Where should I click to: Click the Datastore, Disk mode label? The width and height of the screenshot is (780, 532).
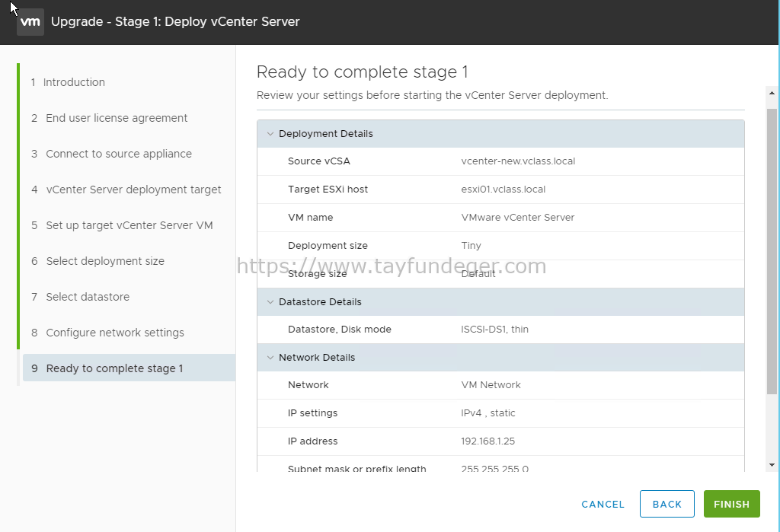coord(339,329)
